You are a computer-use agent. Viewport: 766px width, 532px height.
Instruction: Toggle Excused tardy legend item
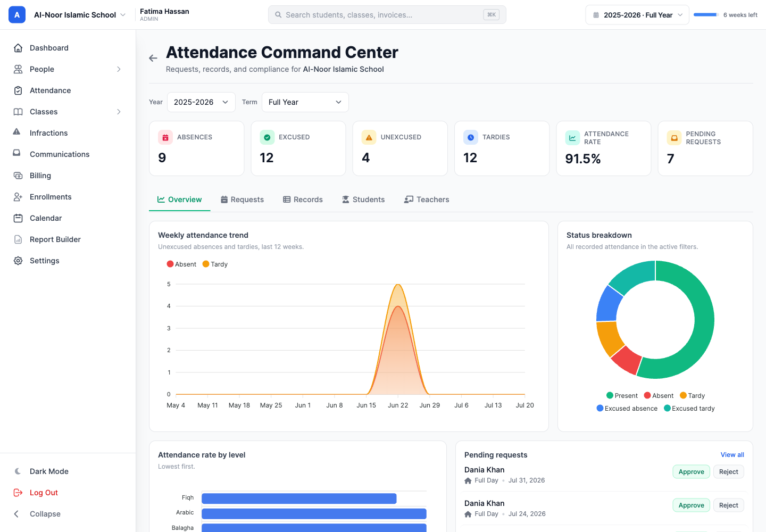(689, 408)
